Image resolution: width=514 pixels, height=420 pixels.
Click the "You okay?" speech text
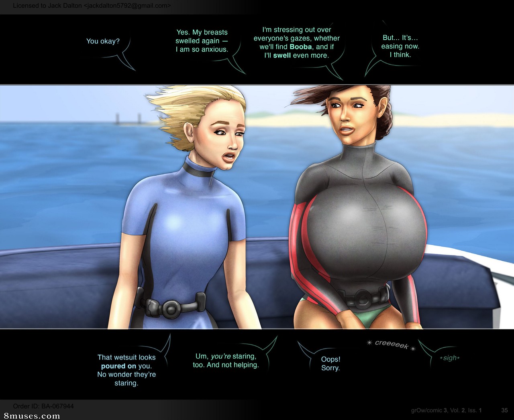click(103, 41)
